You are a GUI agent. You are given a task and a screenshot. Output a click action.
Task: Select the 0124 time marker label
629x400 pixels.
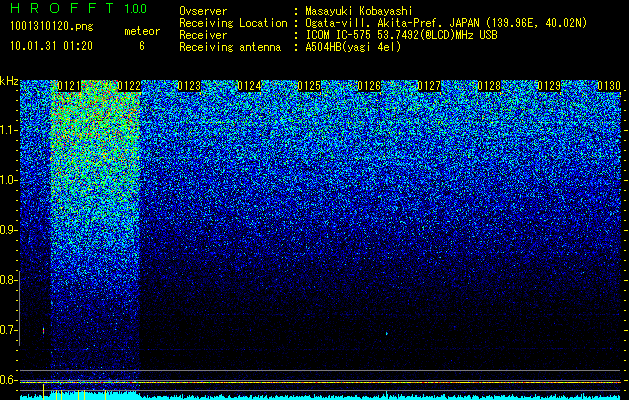click(249, 86)
